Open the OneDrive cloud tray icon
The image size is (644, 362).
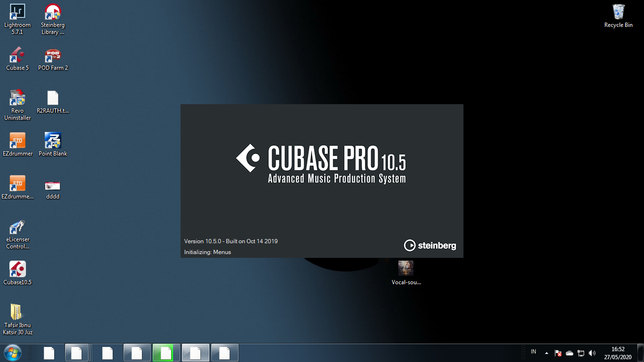569,353
